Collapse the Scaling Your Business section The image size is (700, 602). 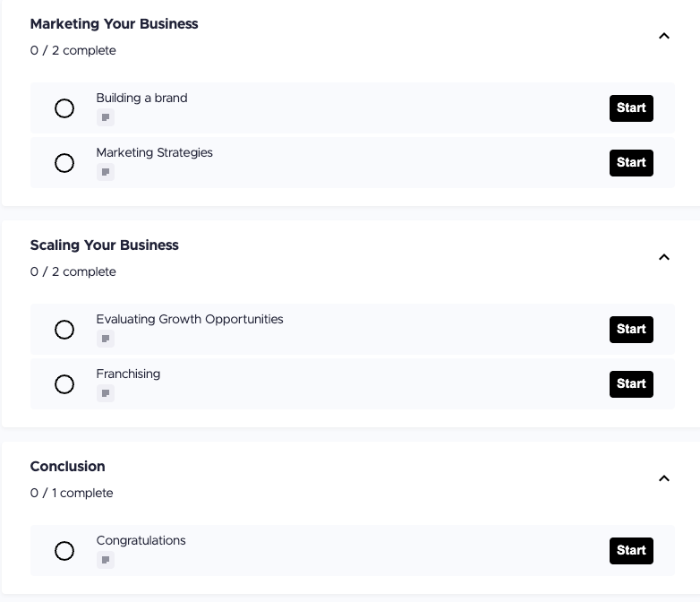[x=664, y=258]
